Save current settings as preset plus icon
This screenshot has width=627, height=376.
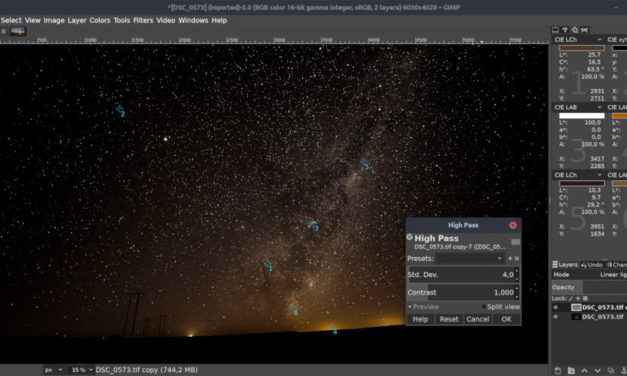coord(510,258)
